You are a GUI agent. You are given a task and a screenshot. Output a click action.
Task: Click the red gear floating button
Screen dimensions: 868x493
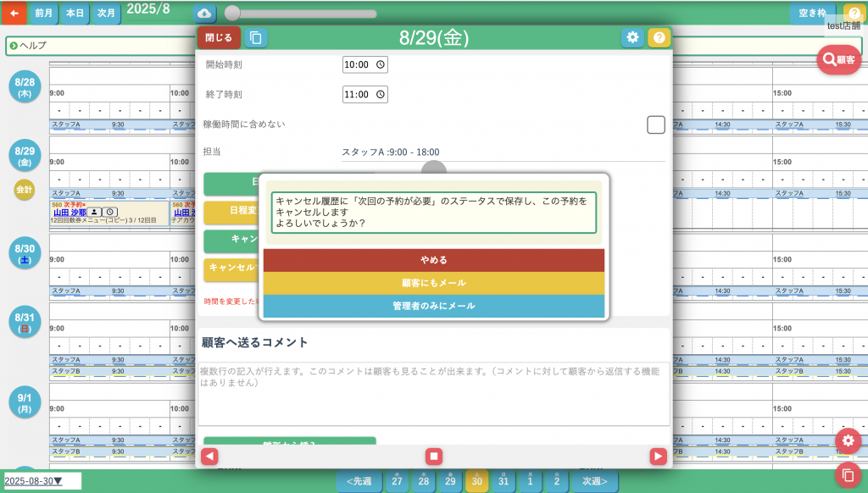coord(848,440)
